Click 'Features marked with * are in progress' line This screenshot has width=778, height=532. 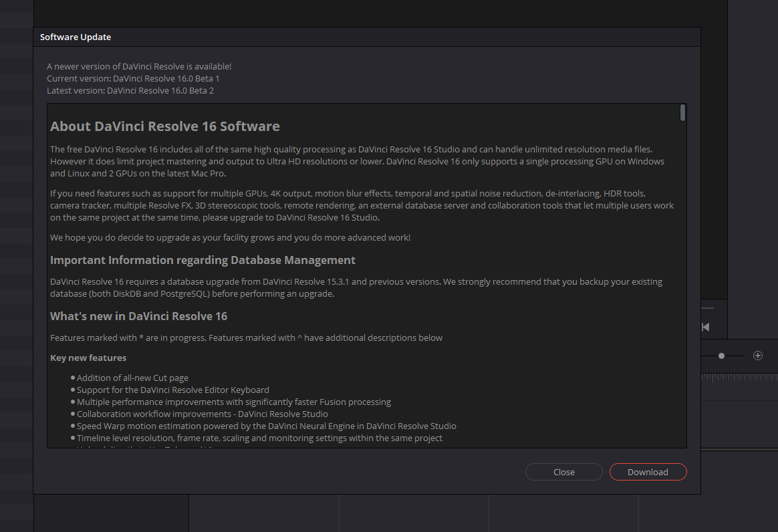tap(246, 338)
